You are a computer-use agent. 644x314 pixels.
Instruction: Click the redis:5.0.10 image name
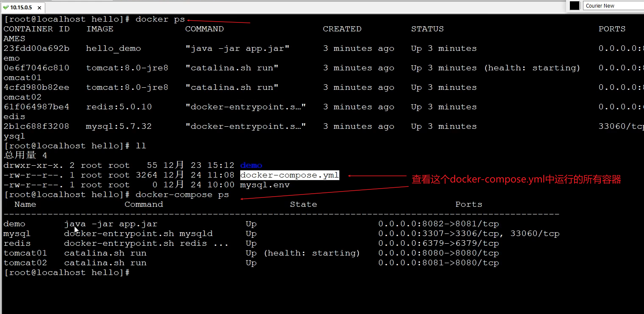click(119, 107)
